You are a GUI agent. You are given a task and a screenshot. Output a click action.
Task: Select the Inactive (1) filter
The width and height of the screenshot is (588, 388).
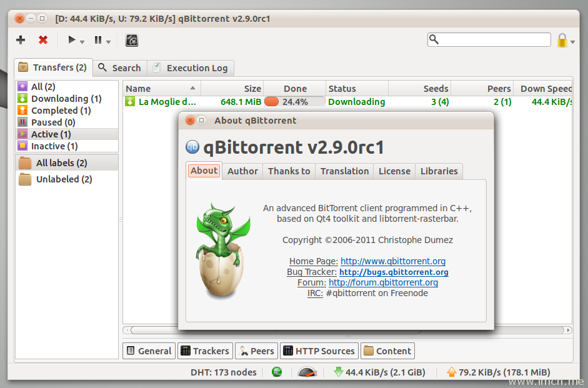coord(67,146)
